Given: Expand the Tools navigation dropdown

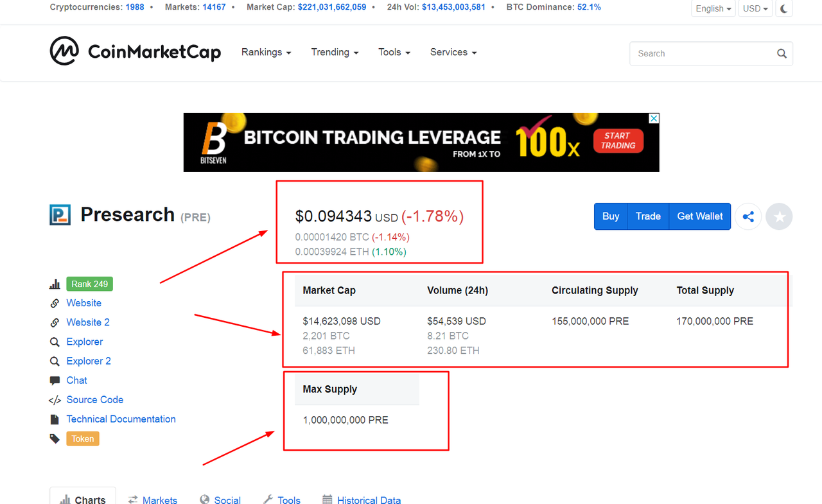Looking at the screenshot, I should (x=394, y=53).
